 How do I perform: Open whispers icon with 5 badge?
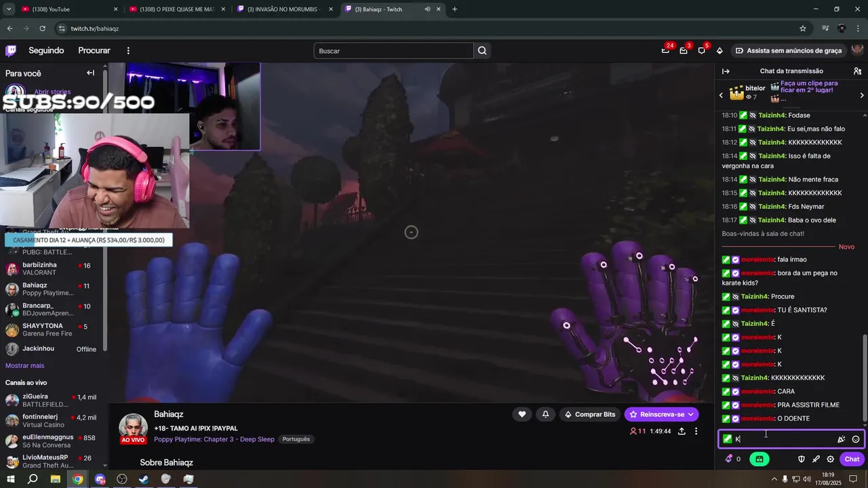(x=702, y=51)
